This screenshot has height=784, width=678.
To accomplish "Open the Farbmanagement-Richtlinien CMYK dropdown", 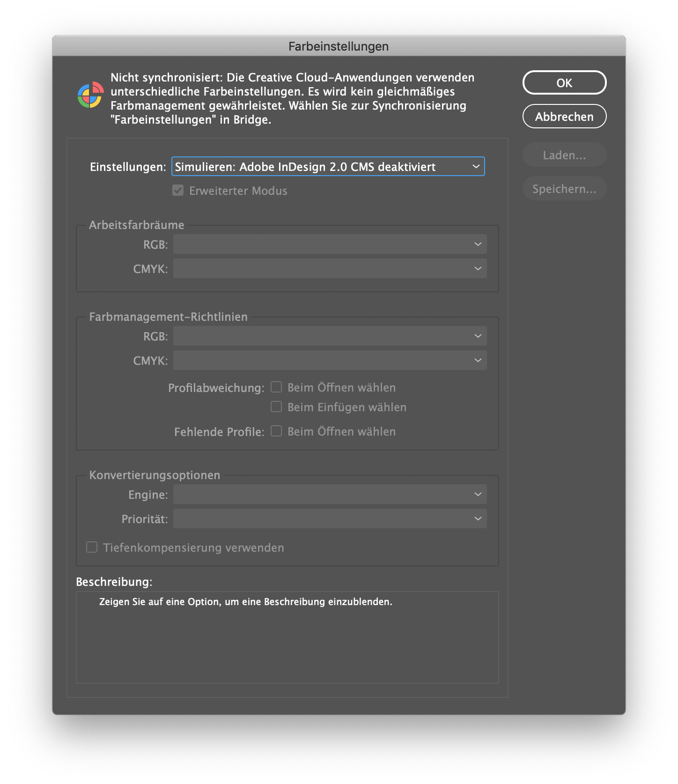I will click(x=330, y=360).
